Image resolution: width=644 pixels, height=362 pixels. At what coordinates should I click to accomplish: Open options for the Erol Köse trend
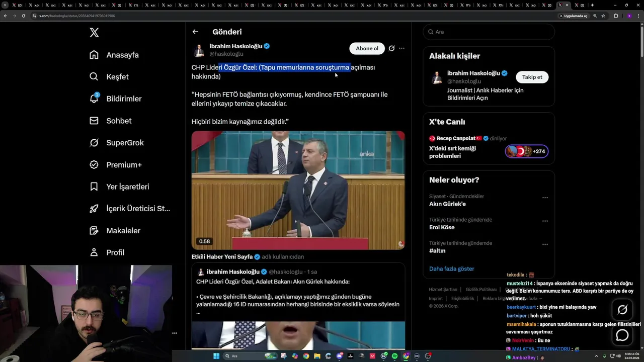point(545,221)
